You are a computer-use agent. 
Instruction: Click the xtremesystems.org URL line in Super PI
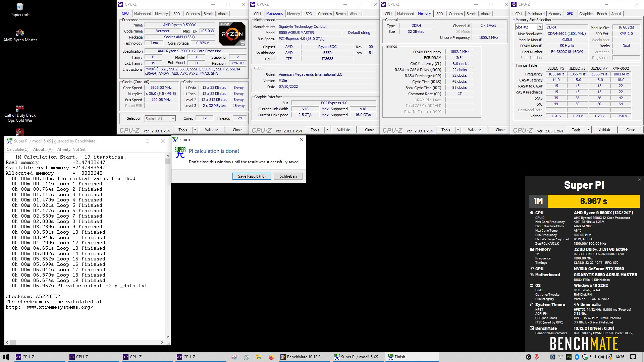point(49,307)
